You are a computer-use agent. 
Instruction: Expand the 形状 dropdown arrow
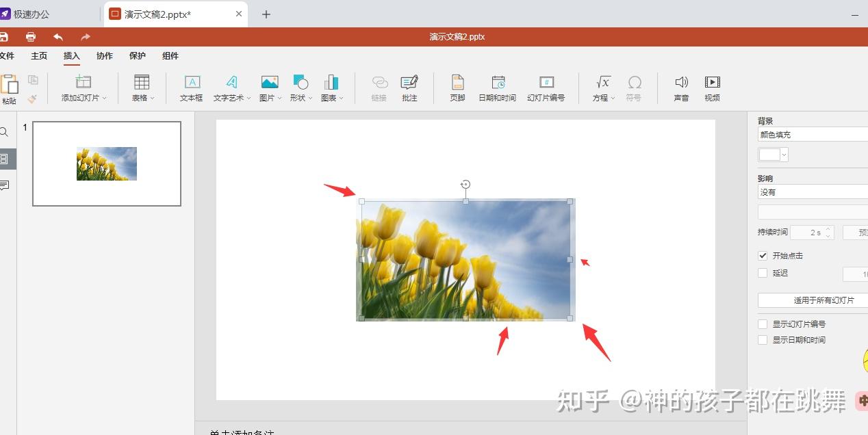pos(310,98)
